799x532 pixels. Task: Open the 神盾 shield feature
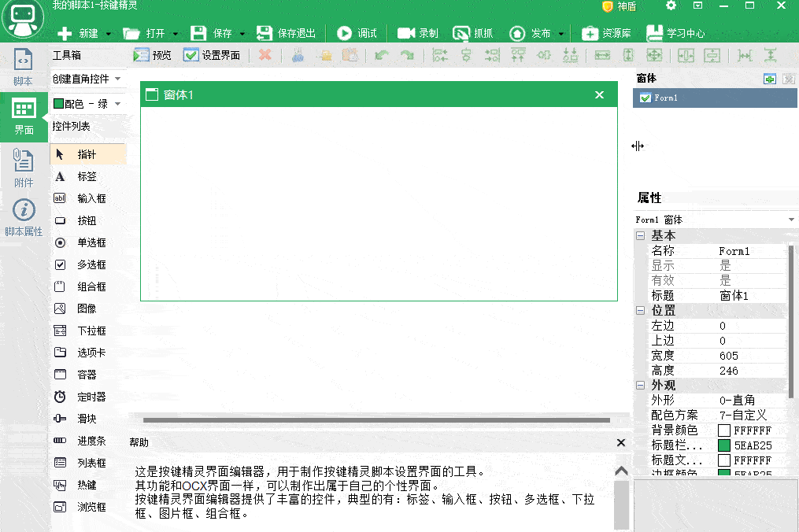619,6
